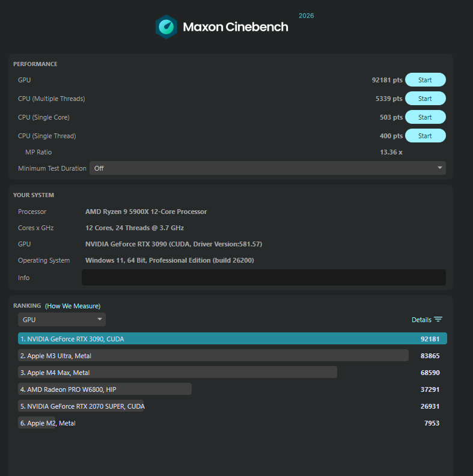Viewport: 473px width, 476px height.
Task: Click the 400 pts single thread score
Action: tap(391, 136)
